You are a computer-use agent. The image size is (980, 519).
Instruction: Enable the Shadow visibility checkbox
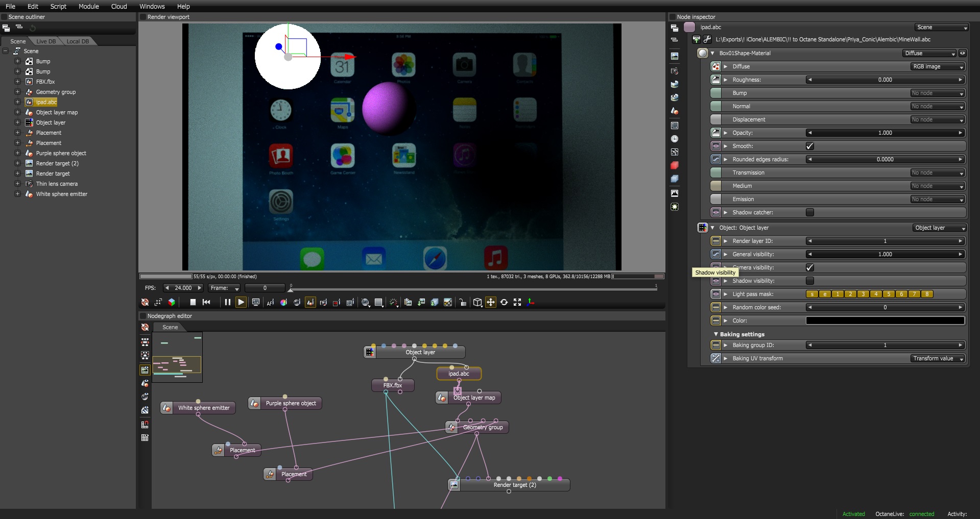(x=810, y=281)
